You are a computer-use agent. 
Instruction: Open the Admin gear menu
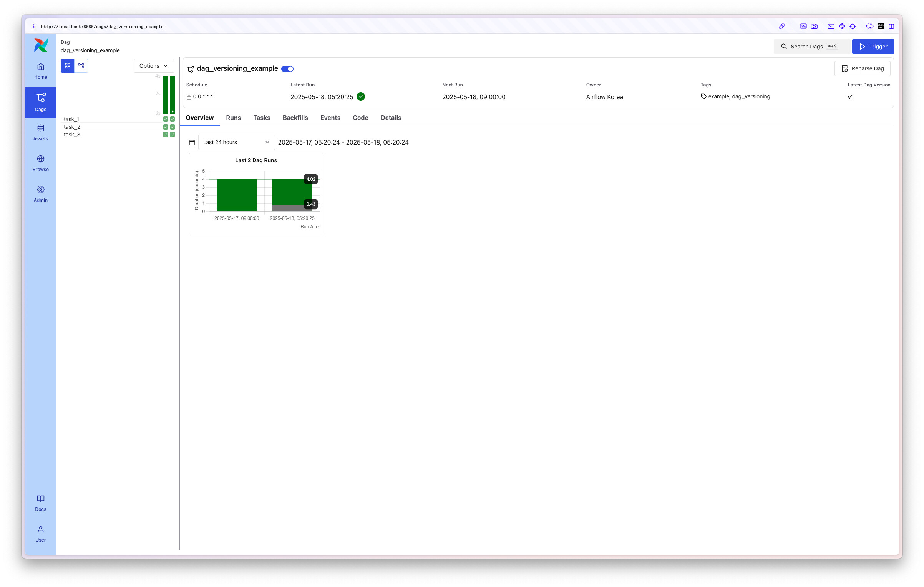coord(40,194)
